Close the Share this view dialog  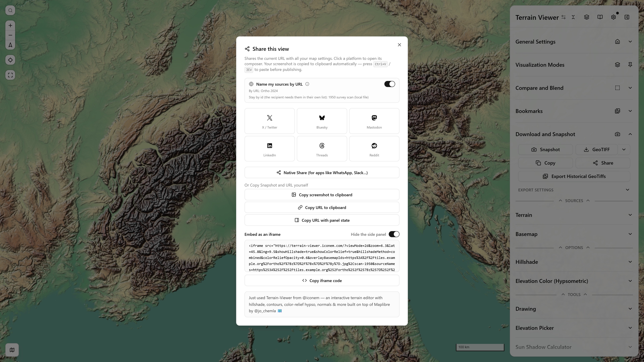point(399,45)
